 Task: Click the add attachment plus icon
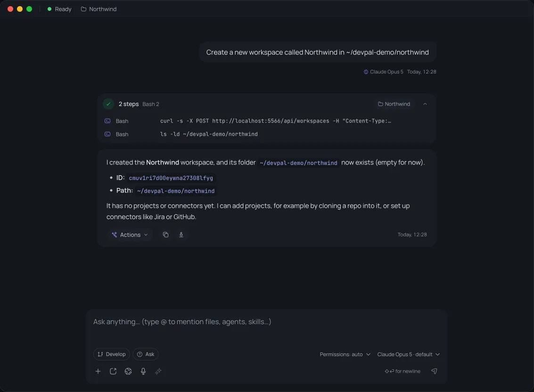click(x=98, y=371)
